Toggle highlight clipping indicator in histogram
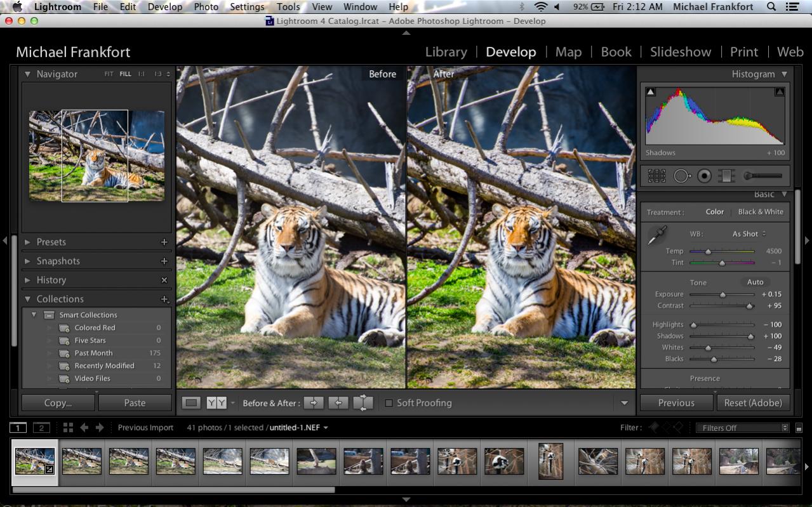This screenshot has width=812, height=507. (780, 92)
